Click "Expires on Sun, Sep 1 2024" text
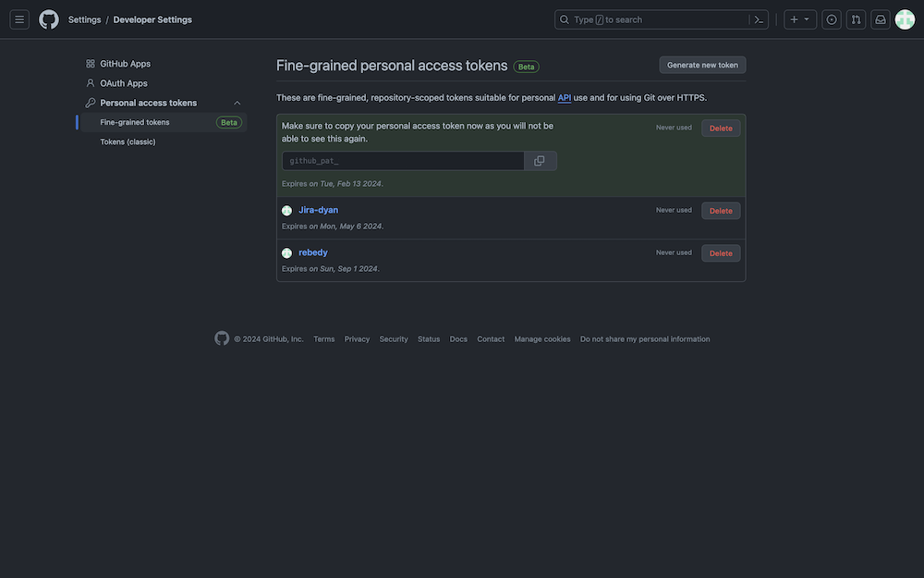Screen dimensions: 924x578 coord(331,268)
